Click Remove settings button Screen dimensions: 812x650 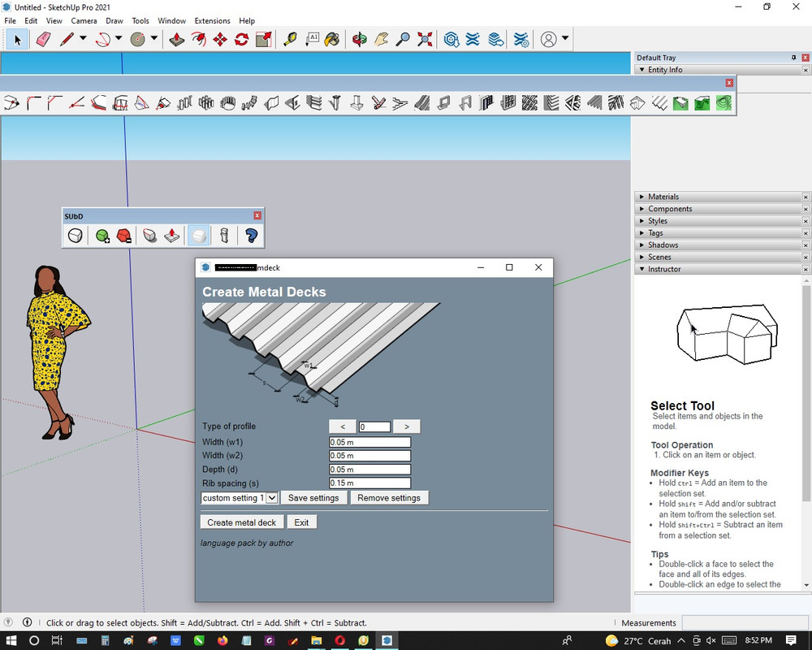[389, 497]
